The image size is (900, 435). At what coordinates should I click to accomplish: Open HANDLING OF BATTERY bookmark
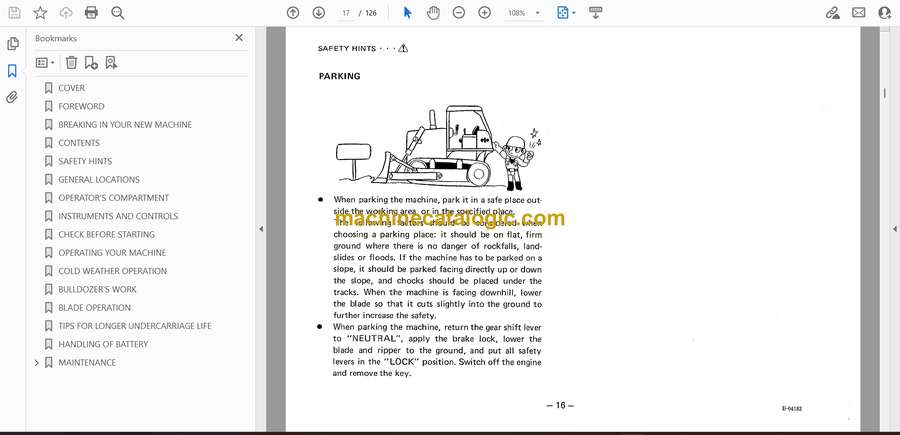point(103,345)
